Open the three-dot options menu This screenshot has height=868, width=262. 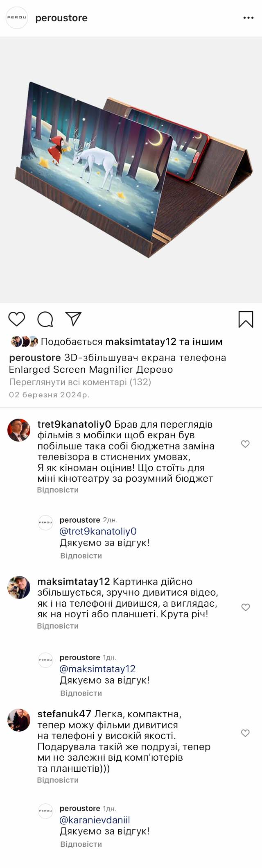point(248,18)
